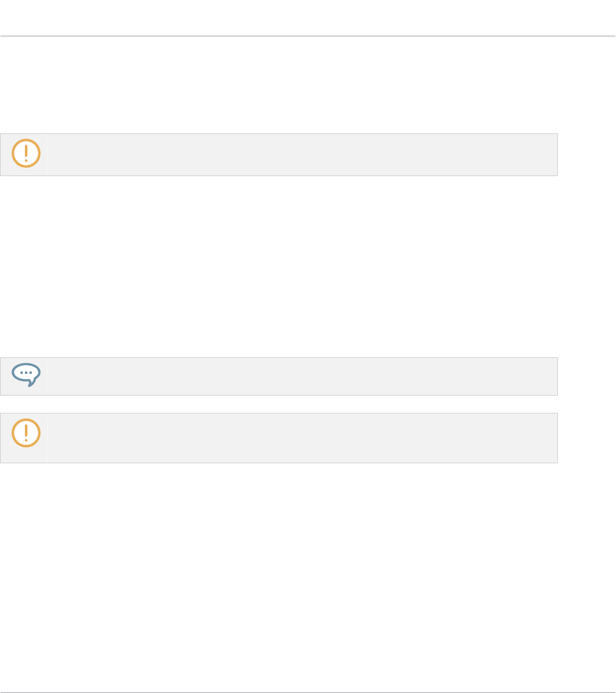Click inside the first gray warning box

click(x=278, y=154)
